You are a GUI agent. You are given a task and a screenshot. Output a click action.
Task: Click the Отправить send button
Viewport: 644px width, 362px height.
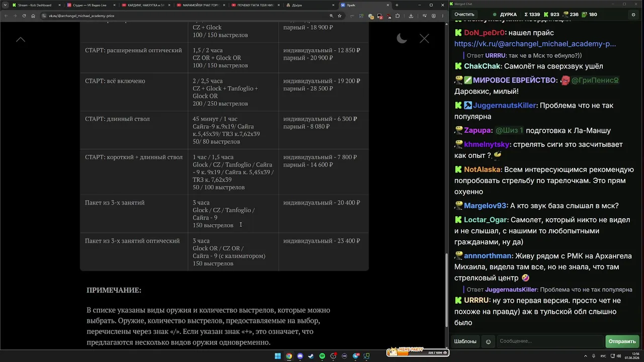click(622, 341)
